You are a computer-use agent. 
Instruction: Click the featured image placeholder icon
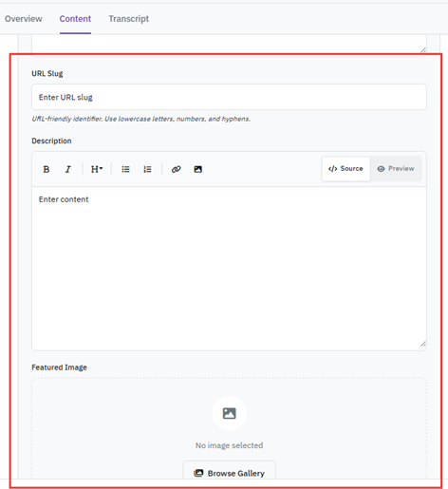pyautogui.click(x=230, y=413)
